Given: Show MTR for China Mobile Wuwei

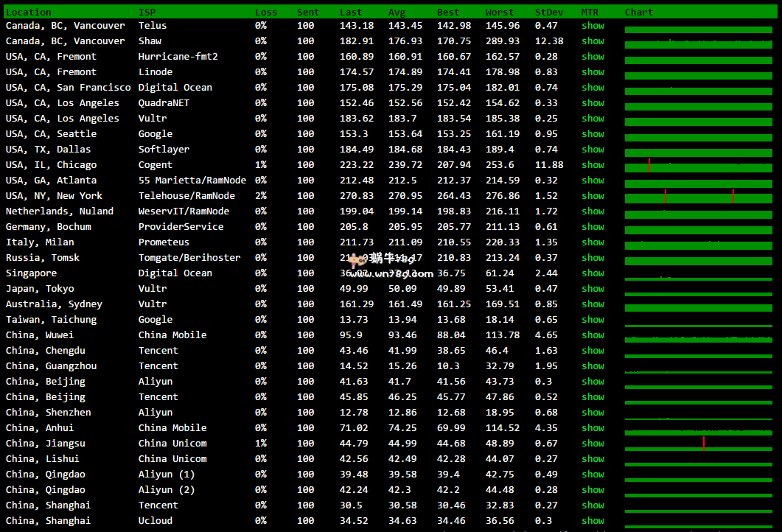Looking at the screenshot, I should pos(593,335).
